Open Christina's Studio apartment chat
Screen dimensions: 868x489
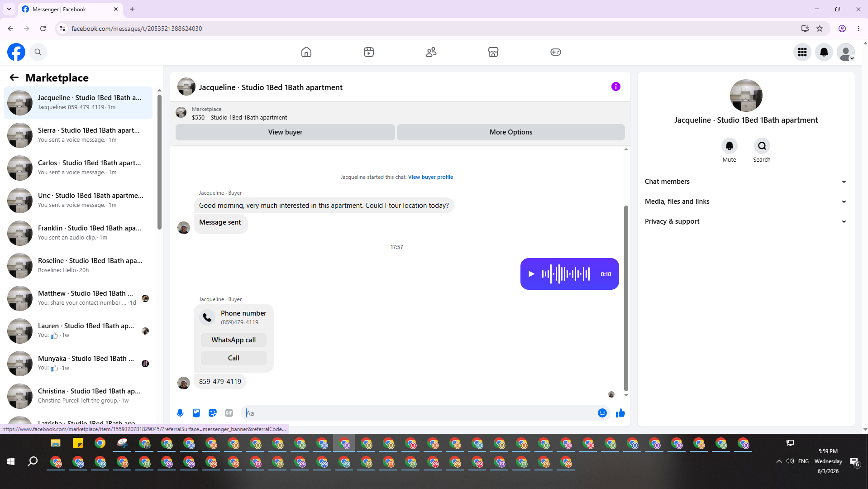[x=78, y=396]
